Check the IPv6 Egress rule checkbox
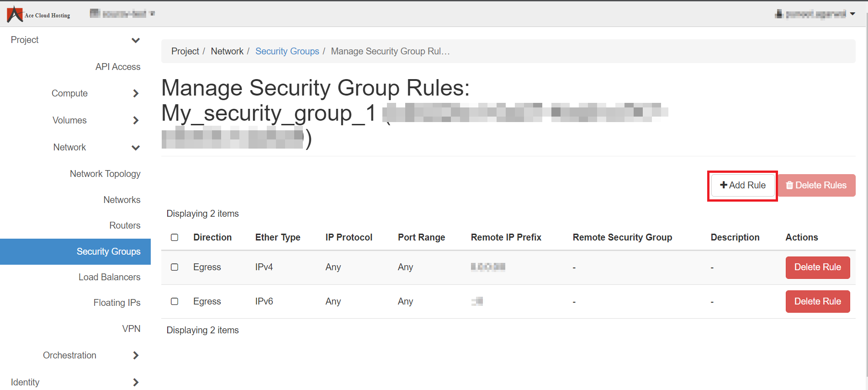 [175, 301]
